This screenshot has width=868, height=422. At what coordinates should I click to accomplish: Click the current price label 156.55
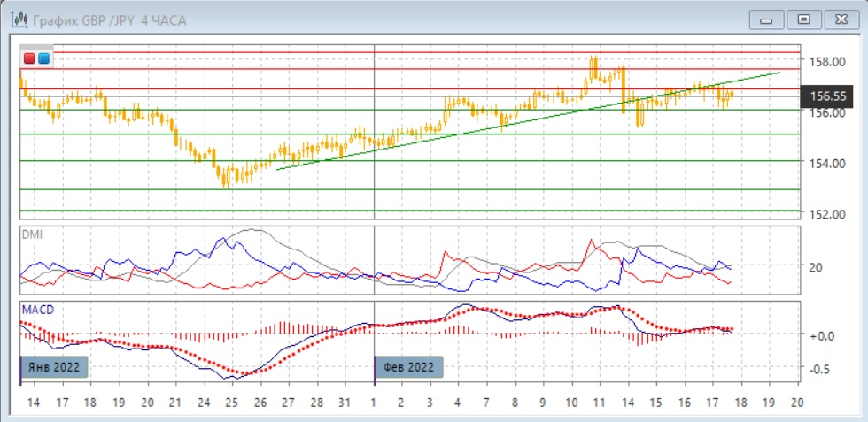pyautogui.click(x=829, y=96)
